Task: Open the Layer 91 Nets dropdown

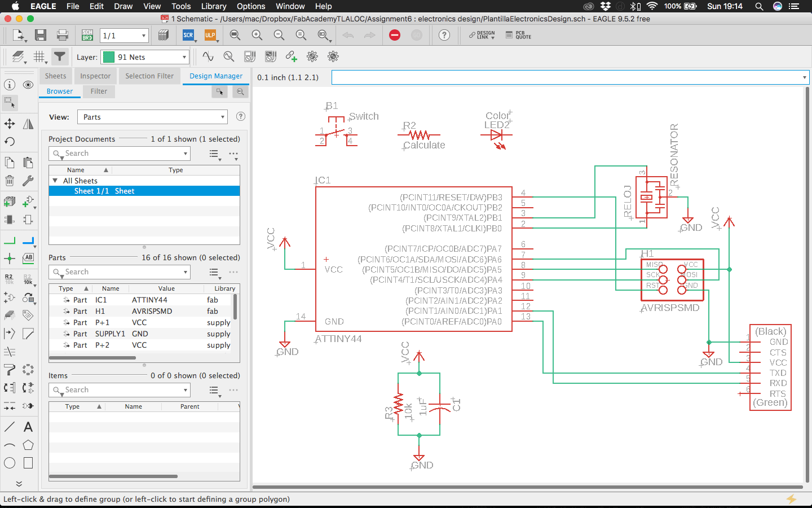Action: pos(145,57)
